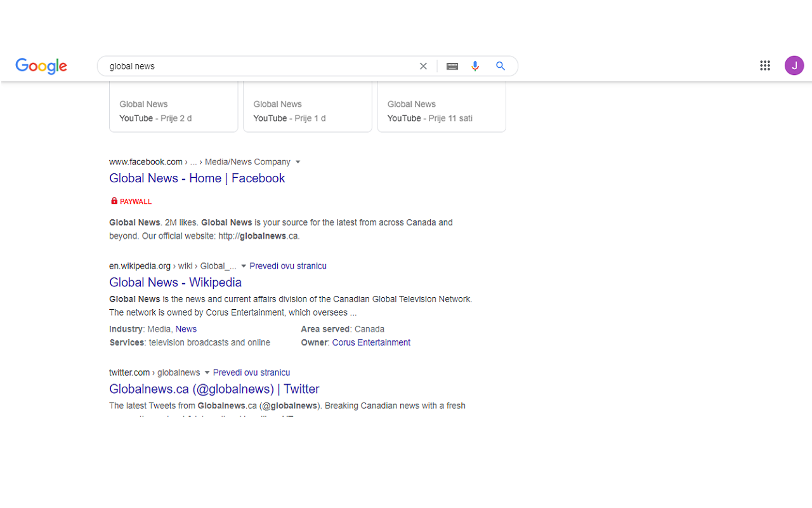Open Globalnews.ca (@globalnews) | Twitter result
Viewport: 812px width, 508px height.
coord(214,389)
